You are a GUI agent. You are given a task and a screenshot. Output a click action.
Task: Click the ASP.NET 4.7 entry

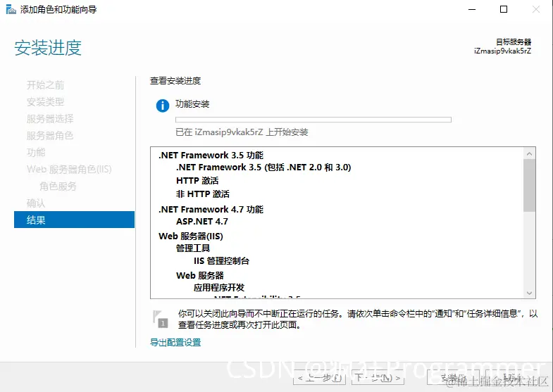pyautogui.click(x=202, y=222)
